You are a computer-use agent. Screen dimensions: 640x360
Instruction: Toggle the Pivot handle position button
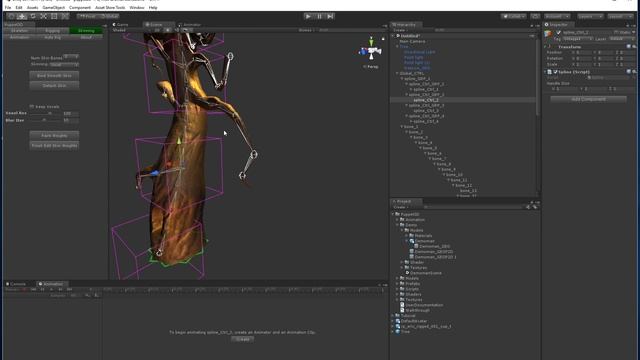coord(87,16)
